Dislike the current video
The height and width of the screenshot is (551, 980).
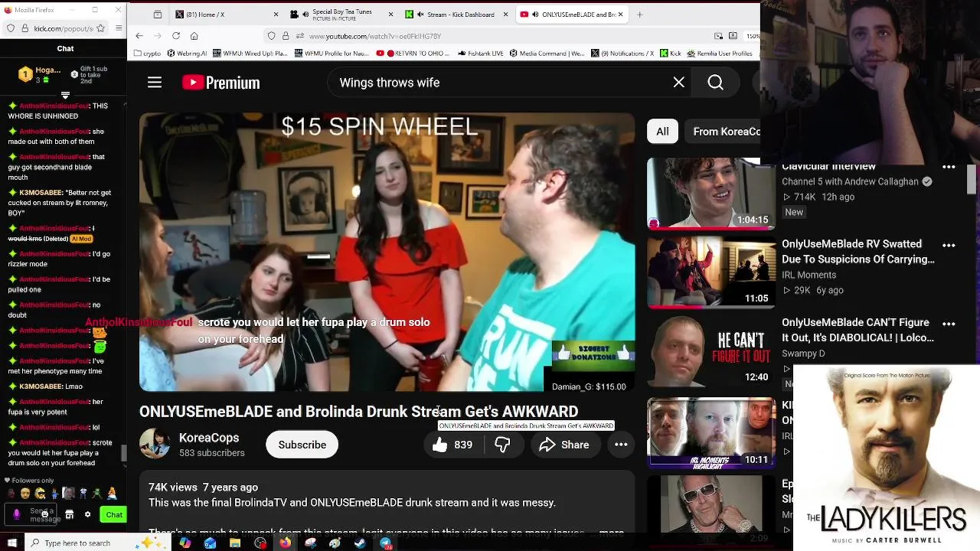tap(503, 445)
